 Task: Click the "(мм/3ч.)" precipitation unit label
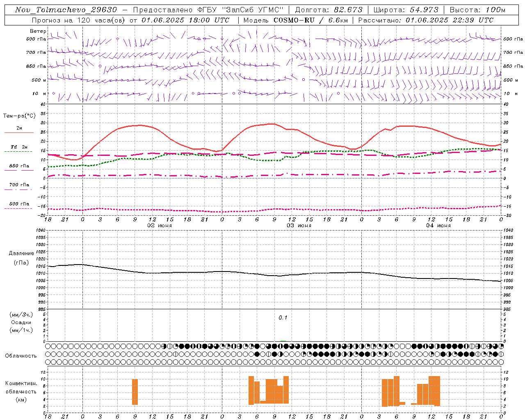[21, 315]
